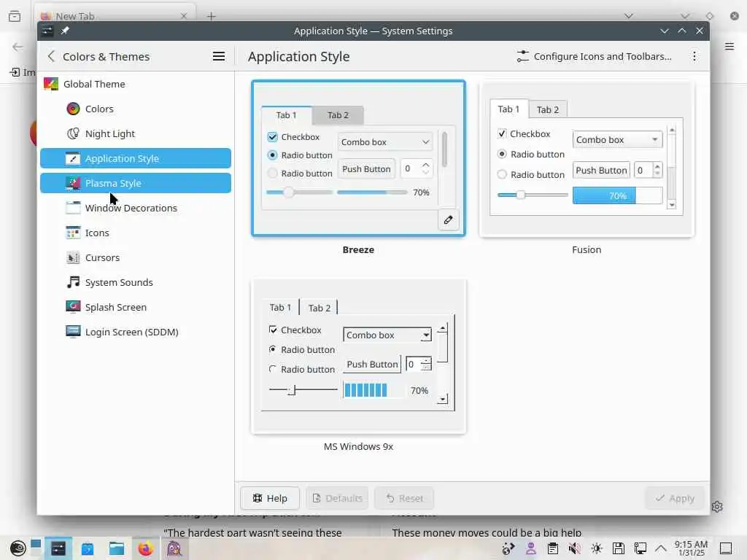Open the file manager from the taskbar
The image size is (747, 560).
click(x=117, y=548)
